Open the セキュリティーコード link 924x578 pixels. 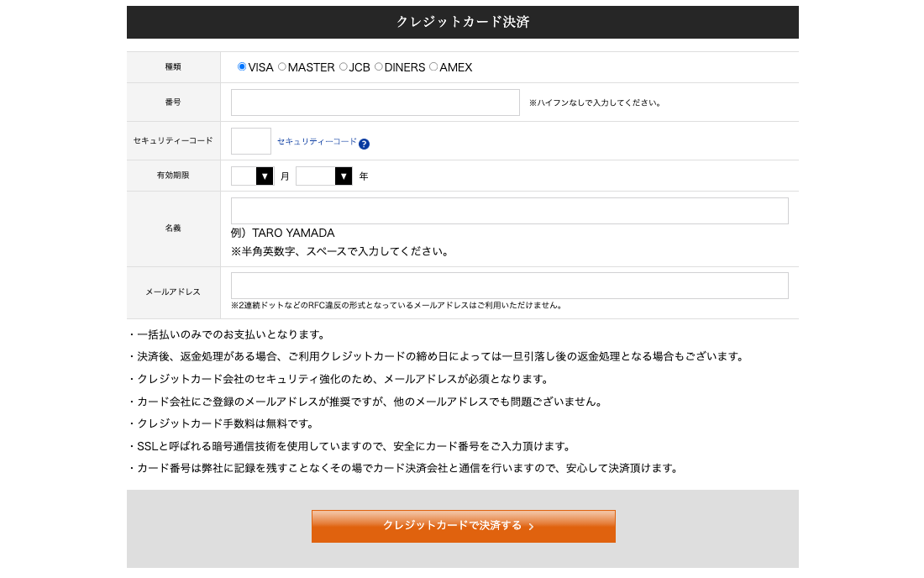(315, 142)
